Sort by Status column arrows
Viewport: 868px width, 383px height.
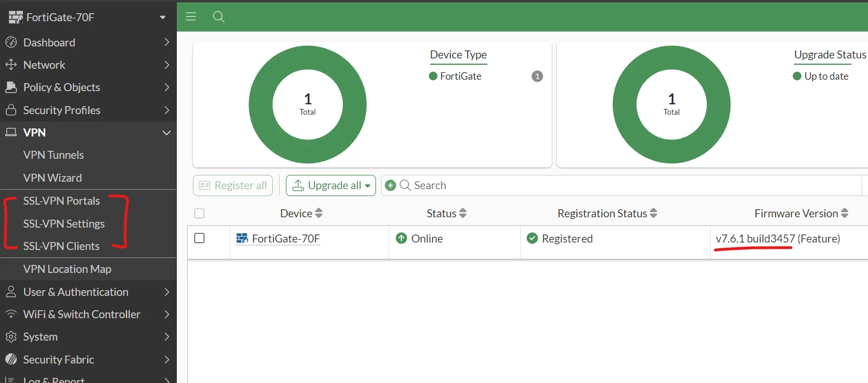coord(463,213)
